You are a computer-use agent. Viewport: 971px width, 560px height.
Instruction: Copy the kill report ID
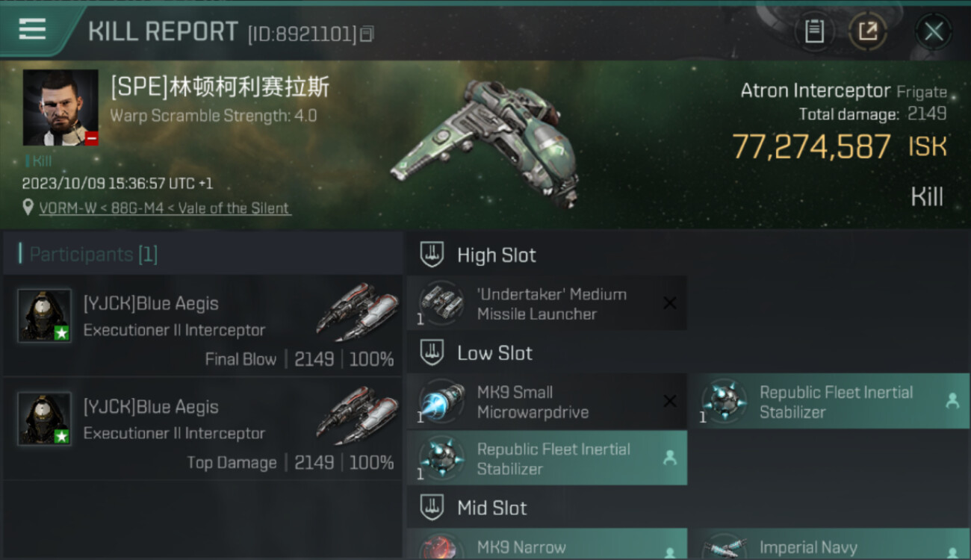coord(366,34)
